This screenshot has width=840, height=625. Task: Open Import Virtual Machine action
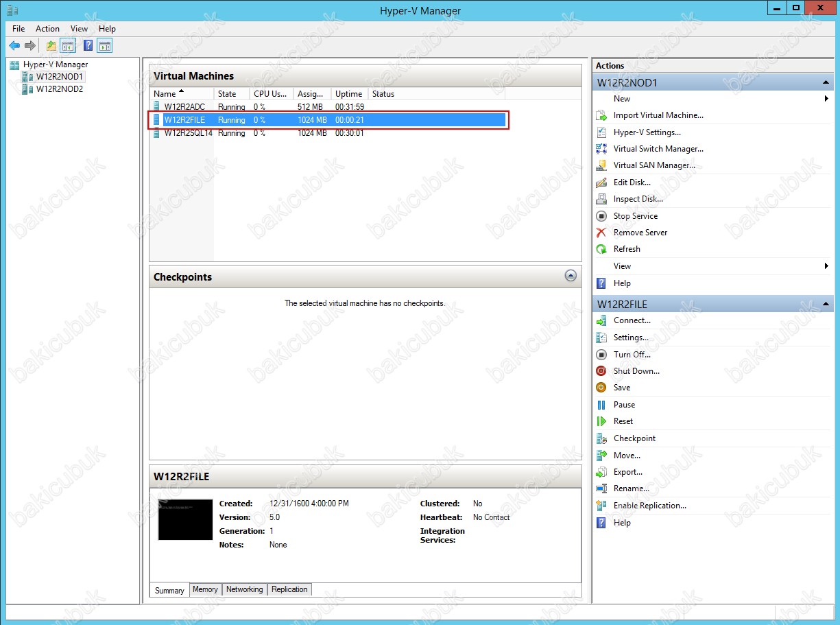tap(658, 115)
